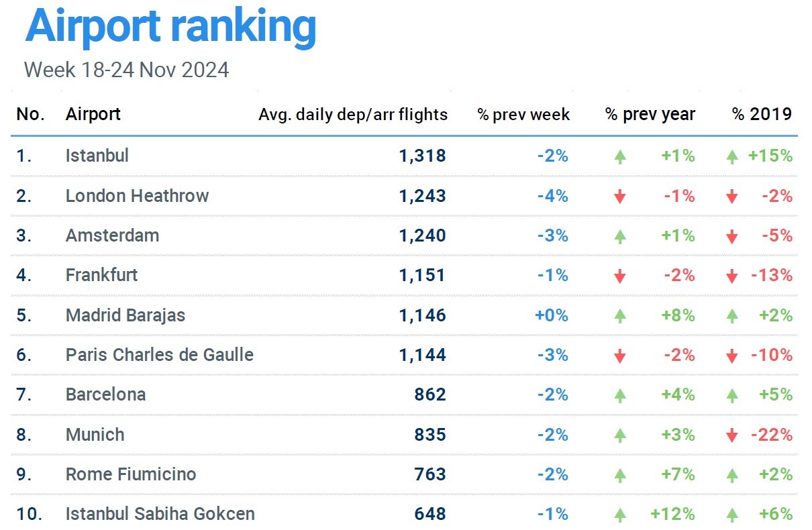This screenshot has width=812, height=530.
Task: Select the Istanbul airport name
Action: coord(97,156)
